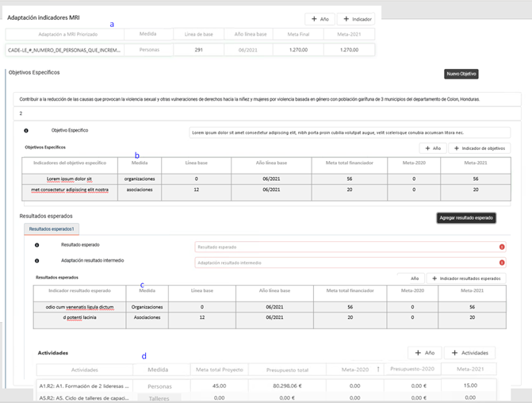Click info icon beside Objetivo Específico
532x403 pixels.
coord(26,130)
